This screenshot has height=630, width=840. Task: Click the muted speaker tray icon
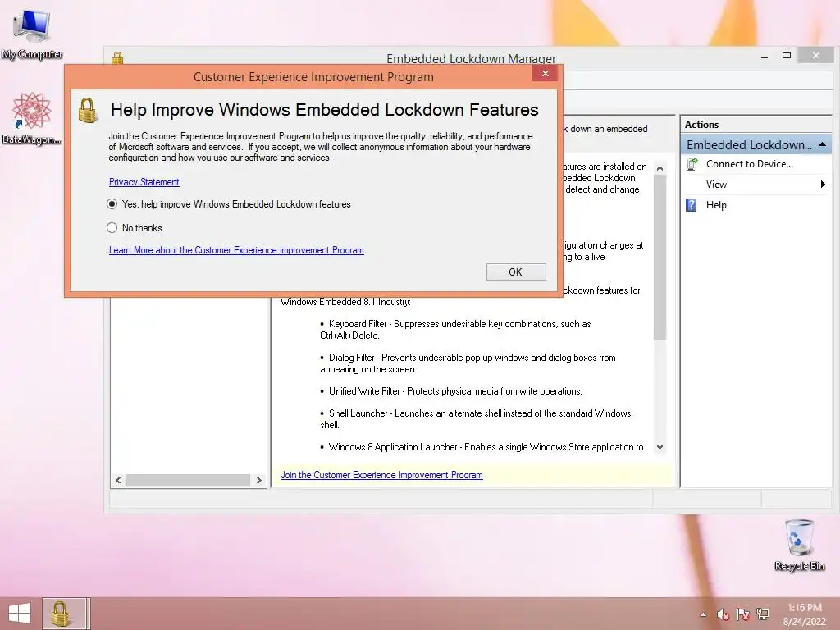coord(724,614)
